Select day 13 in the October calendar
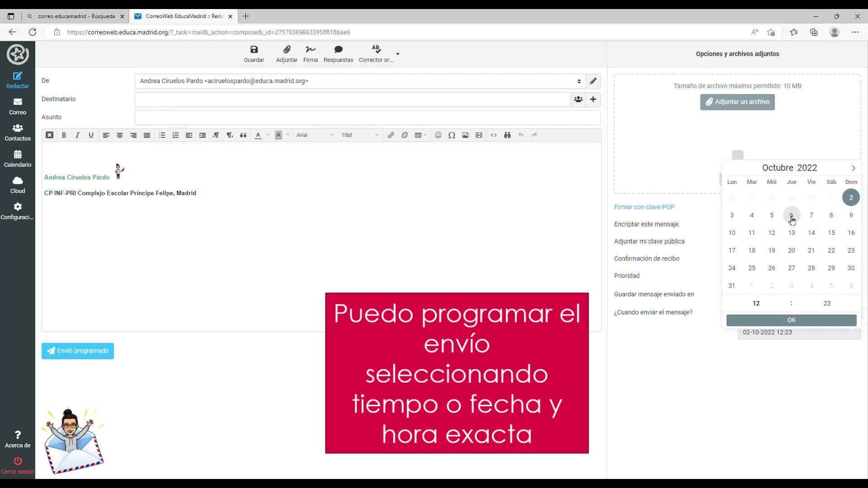 click(792, 233)
